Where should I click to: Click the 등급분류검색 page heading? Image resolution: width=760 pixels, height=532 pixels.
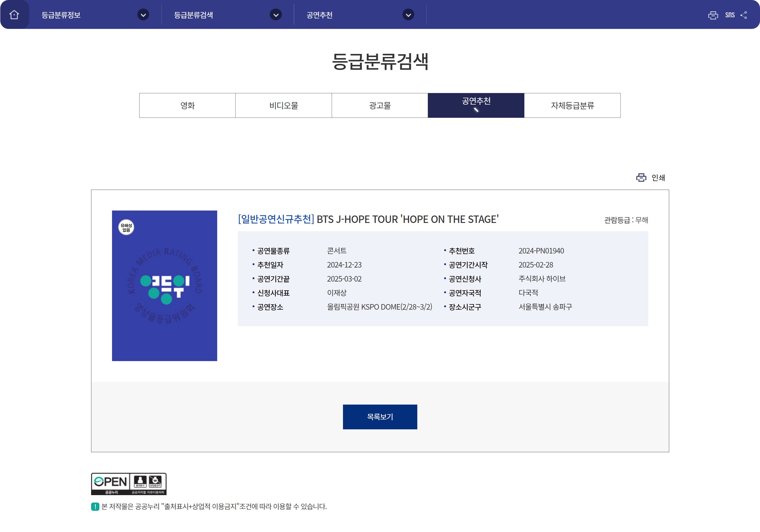click(x=380, y=62)
